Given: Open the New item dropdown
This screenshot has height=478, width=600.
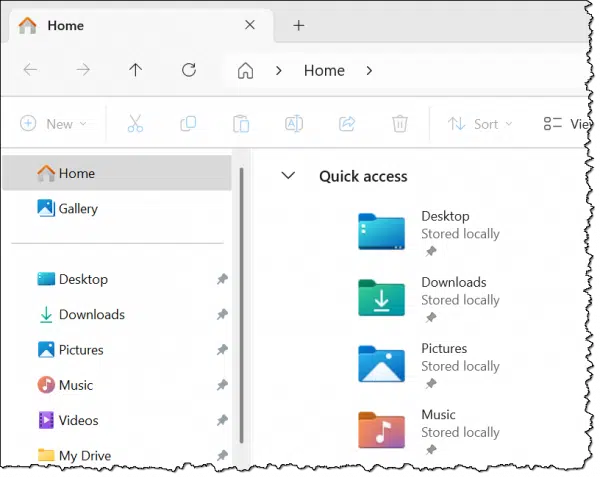Looking at the screenshot, I should tap(54, 124).
